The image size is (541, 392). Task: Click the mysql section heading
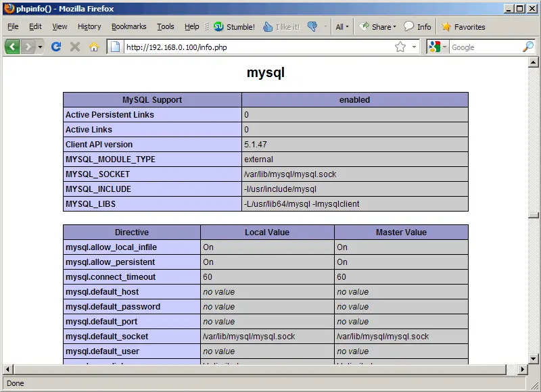point(266,72)
